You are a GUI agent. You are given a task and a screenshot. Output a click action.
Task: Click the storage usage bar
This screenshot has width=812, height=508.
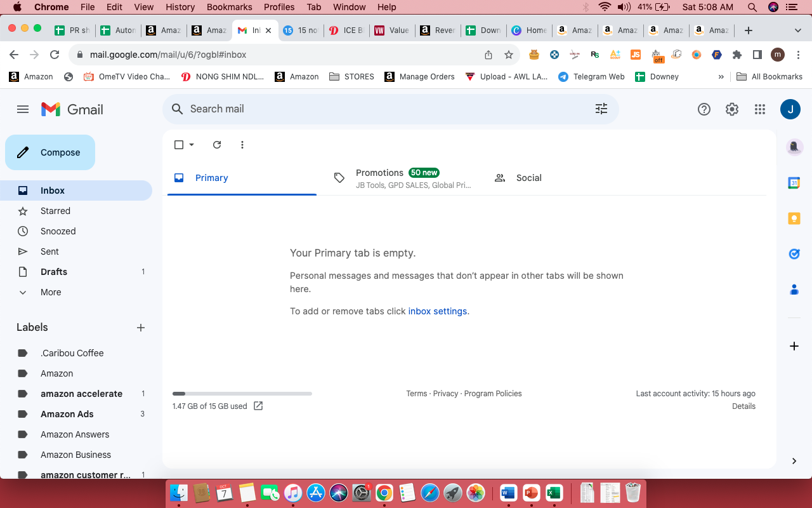242,394
